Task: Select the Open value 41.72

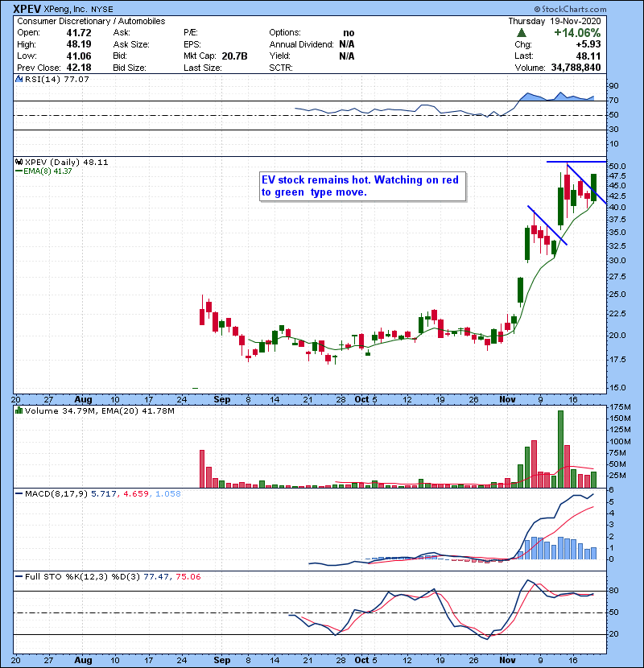Action: click(x=79, y=33)
